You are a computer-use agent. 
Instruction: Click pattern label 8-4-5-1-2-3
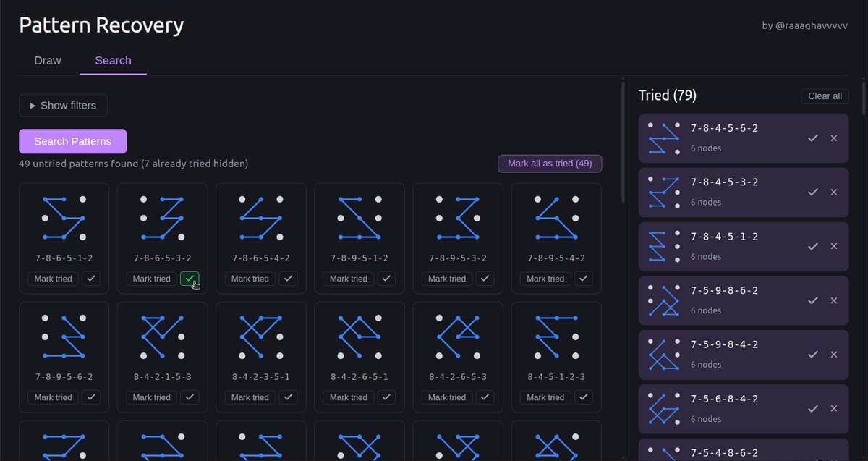pyautogui.click(x=556, y=377)
